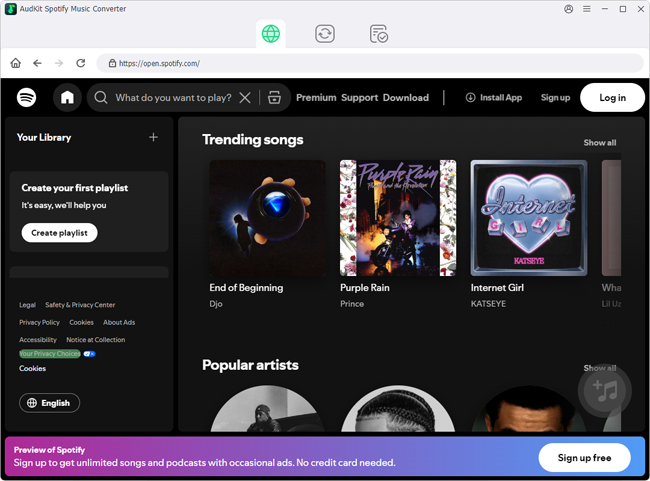
Task: Open Purple Rain album cover
Action: tap(398, 218)
